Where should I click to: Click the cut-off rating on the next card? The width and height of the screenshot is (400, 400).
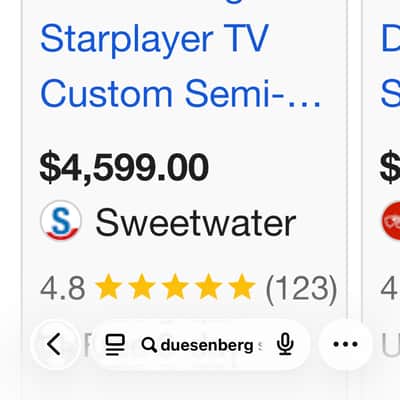390,288
